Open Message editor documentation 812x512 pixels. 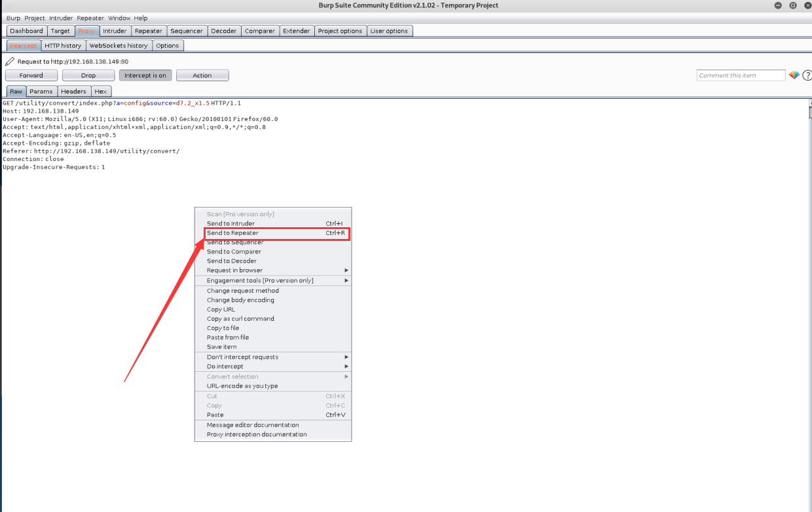[273, 426]
